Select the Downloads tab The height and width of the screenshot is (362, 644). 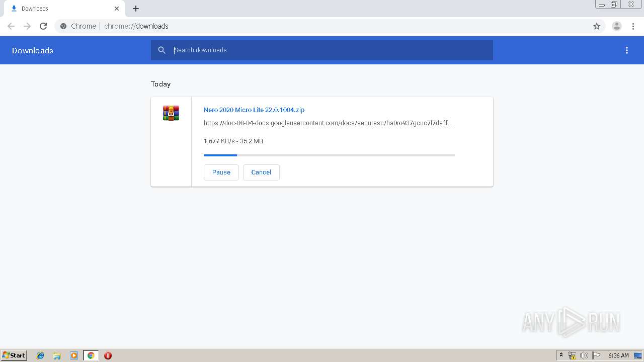coord(64,9)
